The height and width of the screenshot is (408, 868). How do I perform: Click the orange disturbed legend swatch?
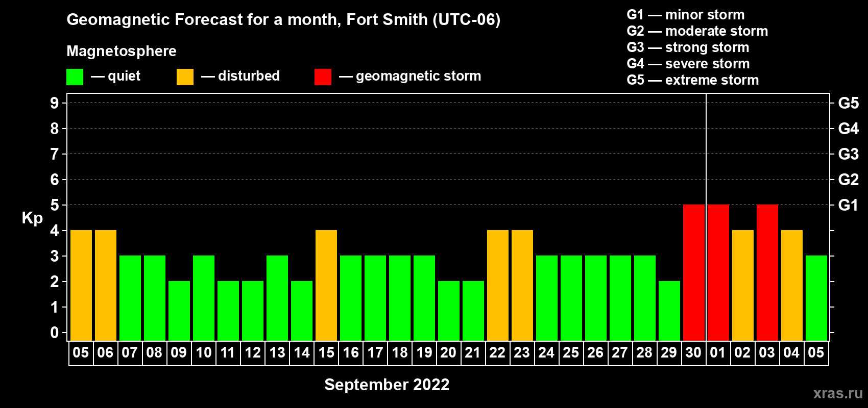[x=185, y=77]
